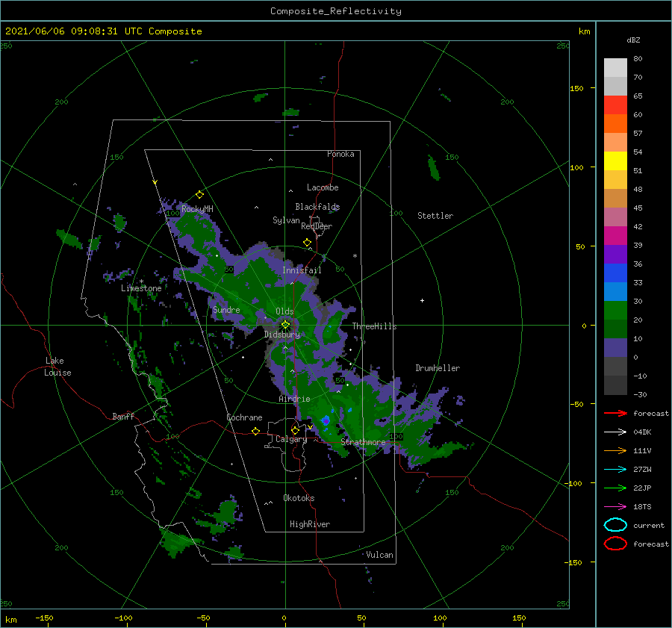
Task: Click the Sundre label
Action: tap(226, 310)
